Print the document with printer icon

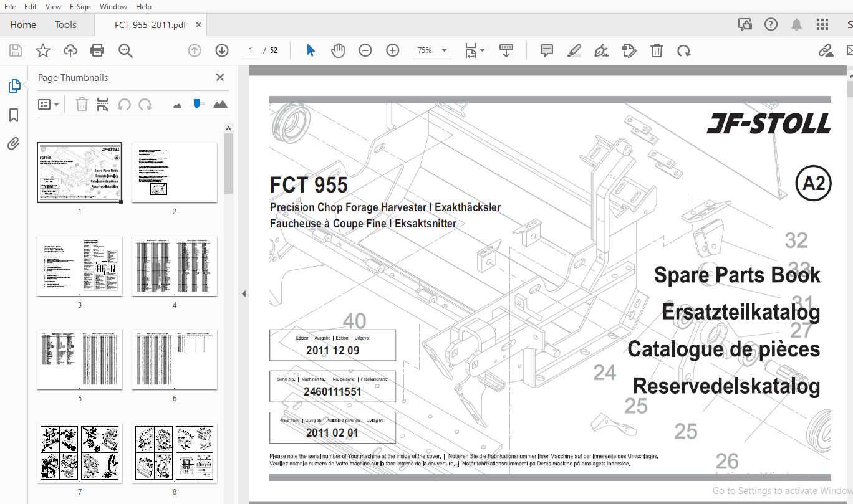97,50
